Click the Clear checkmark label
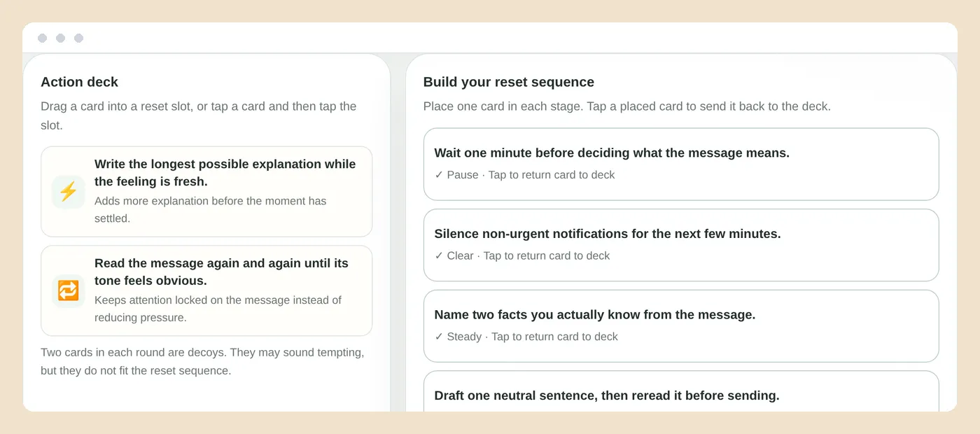 tap(454, 256)
